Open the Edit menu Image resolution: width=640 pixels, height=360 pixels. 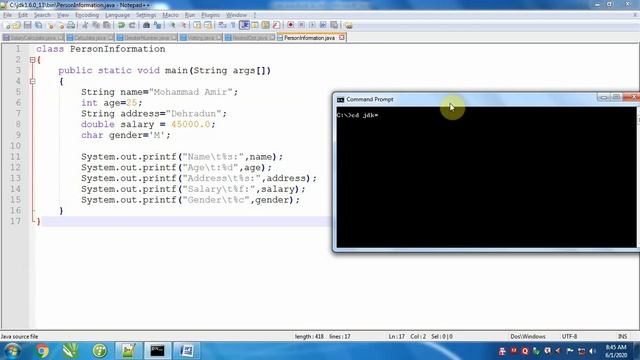pos(23,15)
